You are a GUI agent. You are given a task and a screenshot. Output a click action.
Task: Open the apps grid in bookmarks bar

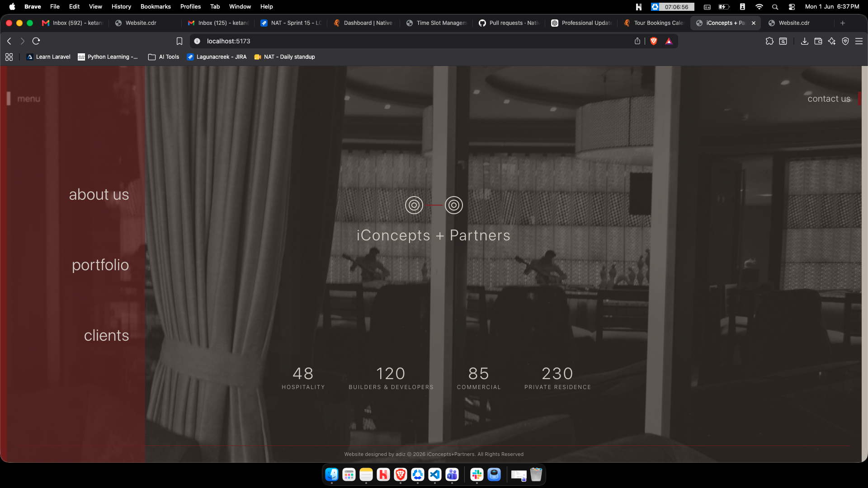(x=9, y=57)
